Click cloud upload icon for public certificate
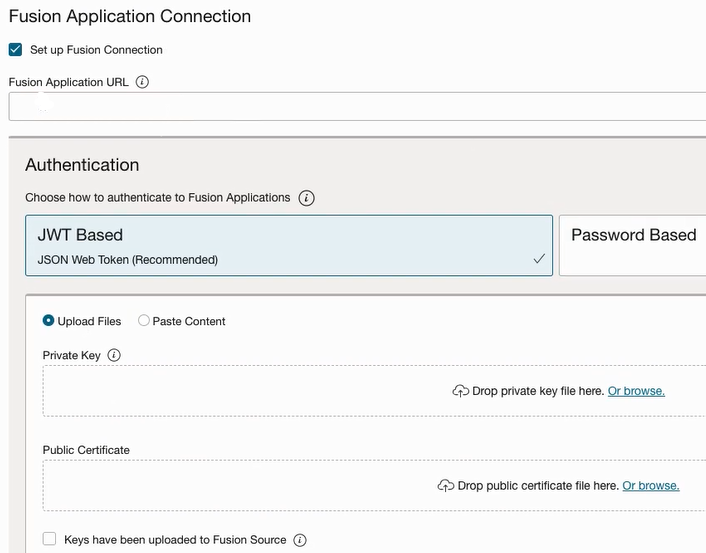Image resolution: width=706 pixels, height=553 pixels. (446, 486)
